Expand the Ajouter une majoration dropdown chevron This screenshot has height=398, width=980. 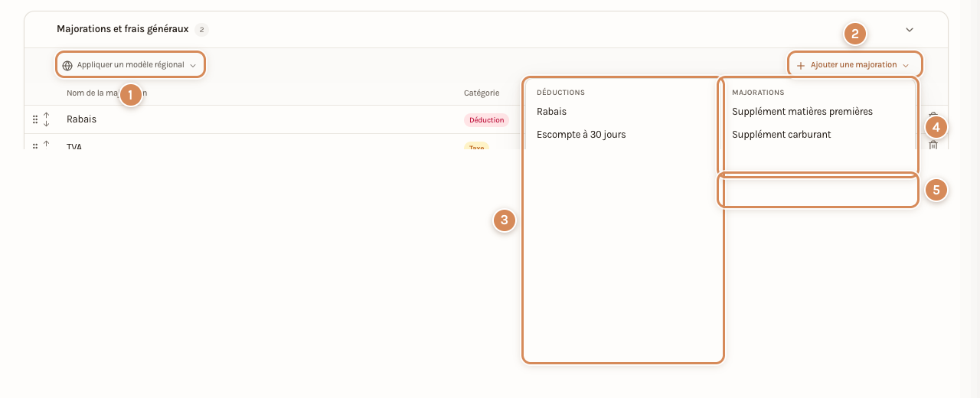tap(906, 66)
